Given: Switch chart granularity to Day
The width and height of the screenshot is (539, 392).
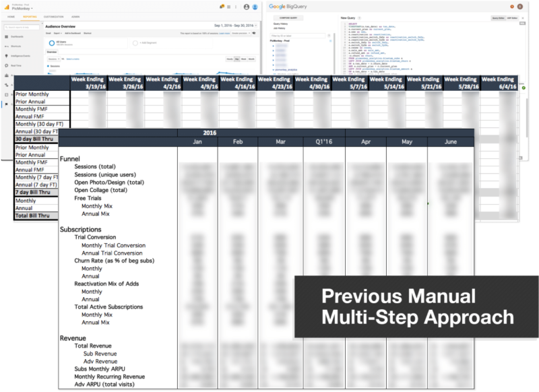Looking at the screenshot, I should tap(237, 59).
